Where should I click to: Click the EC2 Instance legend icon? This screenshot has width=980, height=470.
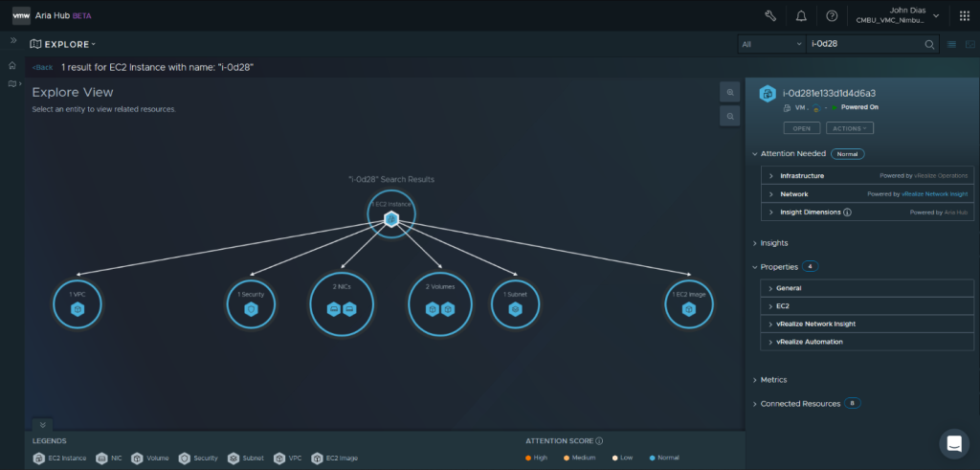coord(39,459)
